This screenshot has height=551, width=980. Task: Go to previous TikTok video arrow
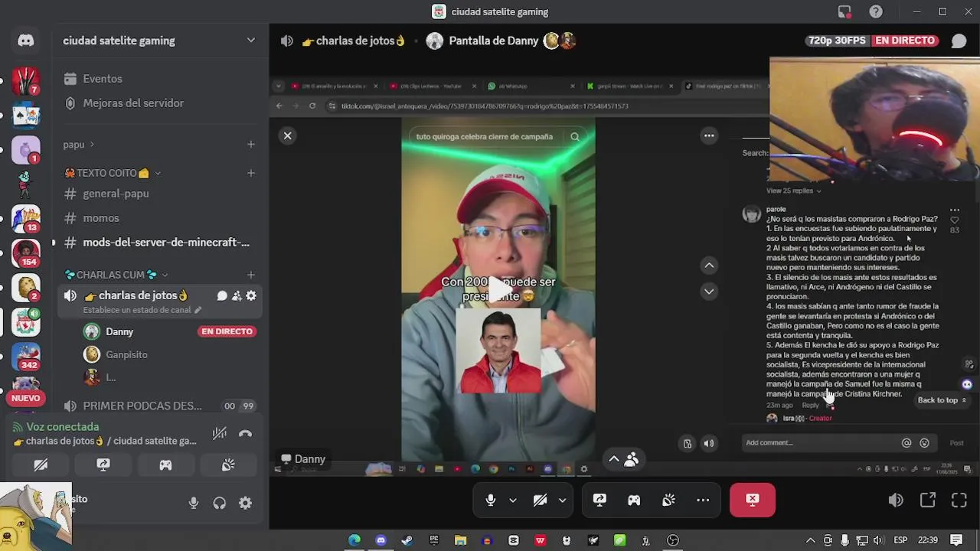click(x=709, y=265)
